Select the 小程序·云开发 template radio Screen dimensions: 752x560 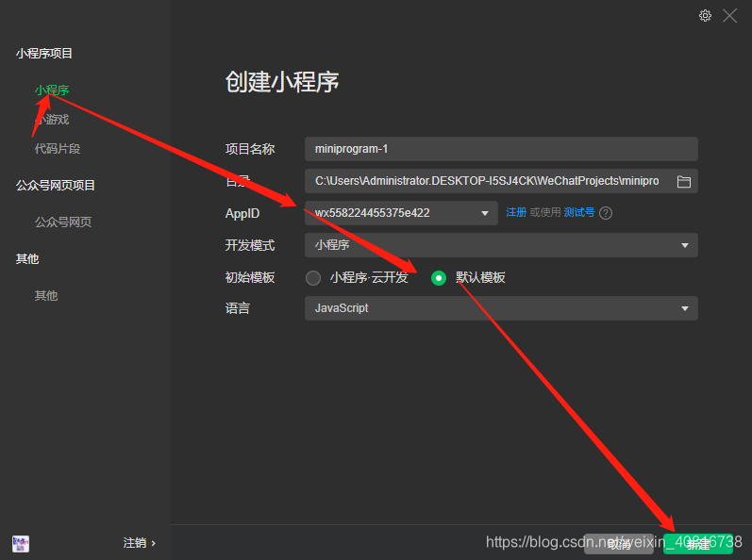[313, 278]
